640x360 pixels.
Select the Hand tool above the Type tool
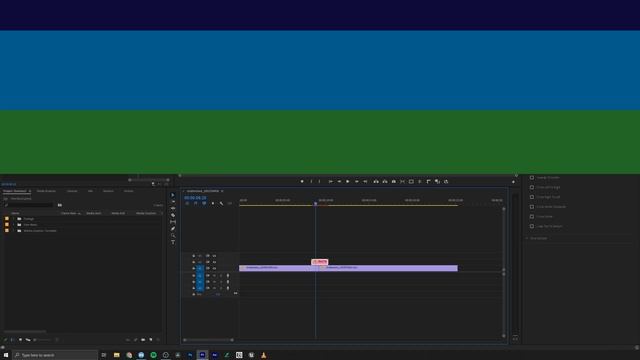(x=173, y=236)
